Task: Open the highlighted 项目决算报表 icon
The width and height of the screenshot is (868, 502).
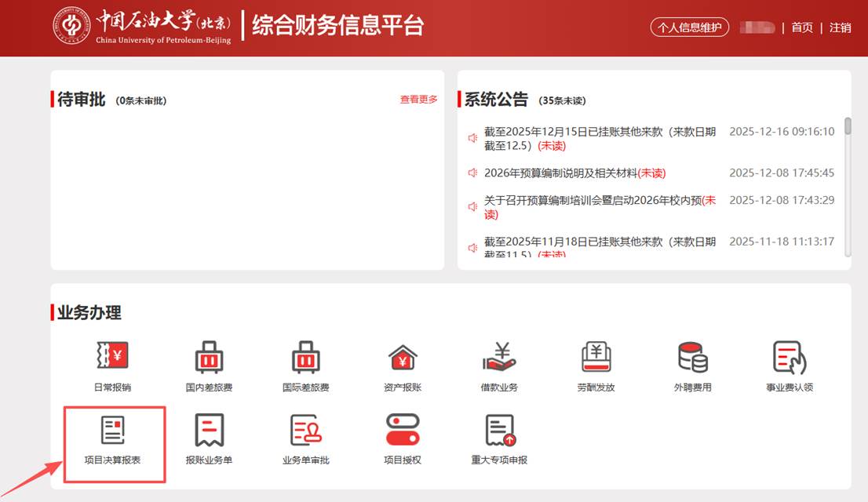Action: click(x=113, y=431)
